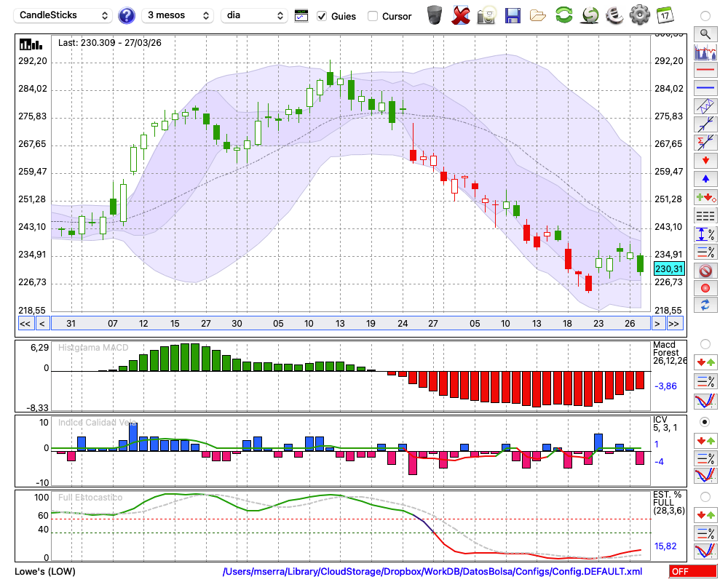The height and width of the screenshot is (582, 728).
Task: Expand the 3 mesos period dropdown
Action: coord(178,15)
